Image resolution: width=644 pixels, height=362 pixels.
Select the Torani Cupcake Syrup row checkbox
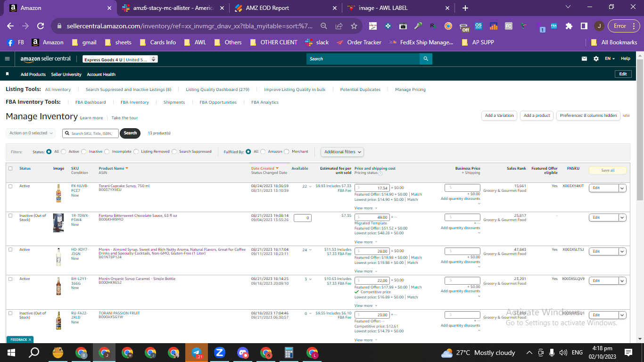tap(10, 186)
